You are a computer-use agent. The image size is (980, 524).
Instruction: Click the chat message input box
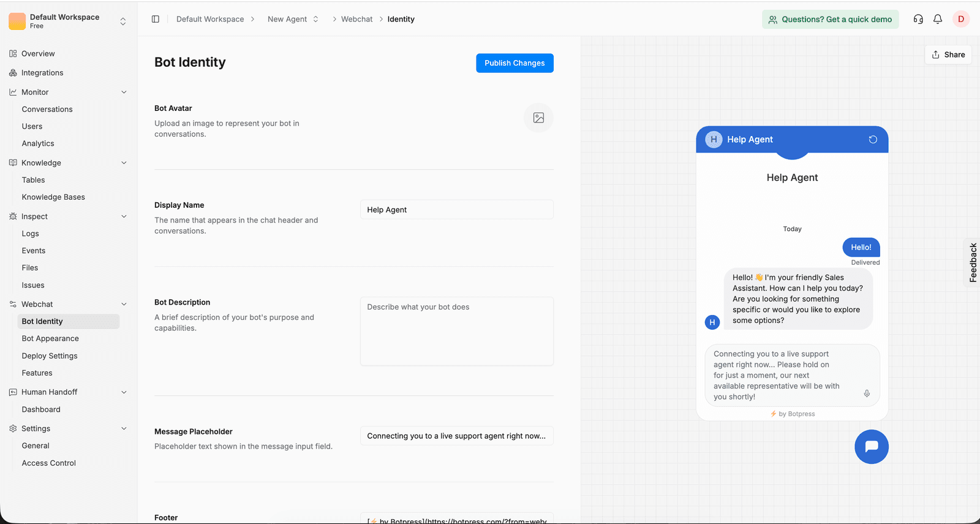pos(793,375)
